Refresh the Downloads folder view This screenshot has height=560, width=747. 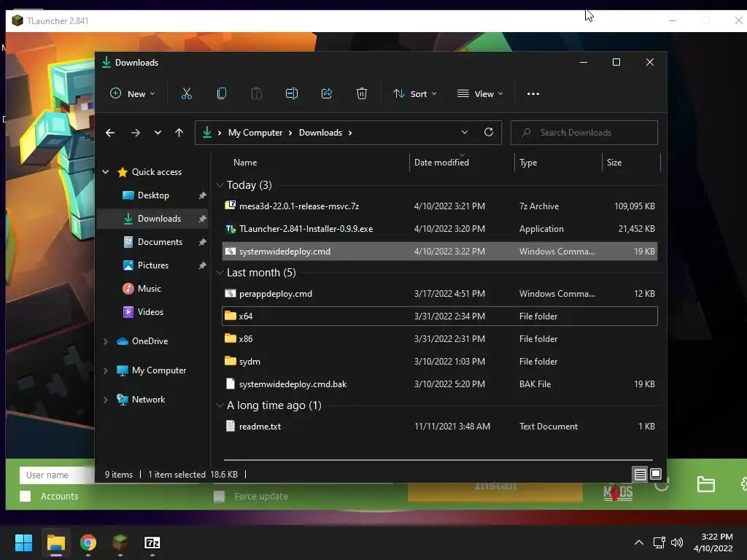click(488, 132)
